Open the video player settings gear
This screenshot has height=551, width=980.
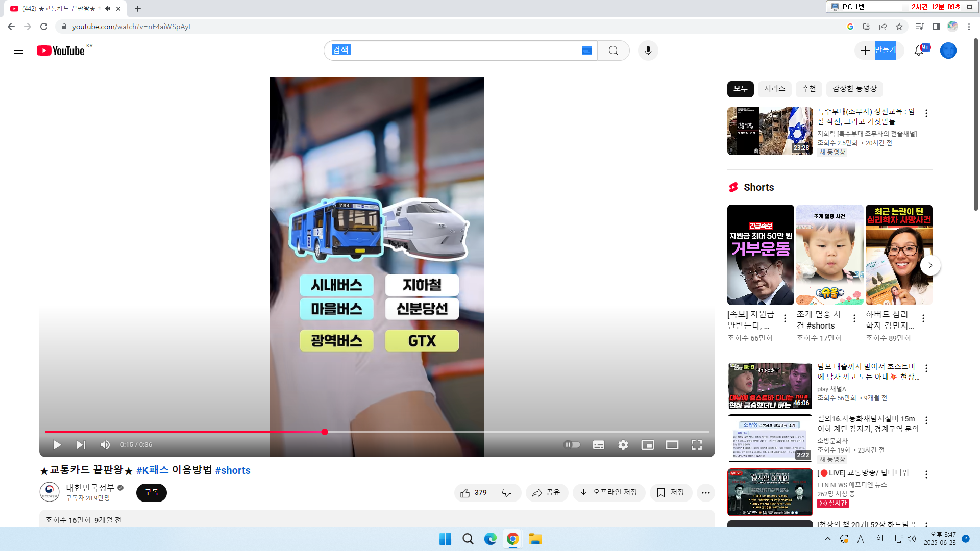pos(623,445)
